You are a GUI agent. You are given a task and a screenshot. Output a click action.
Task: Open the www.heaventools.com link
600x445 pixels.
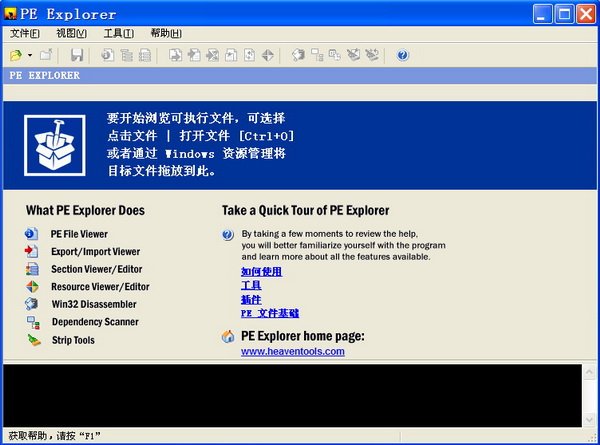[293, 351]
